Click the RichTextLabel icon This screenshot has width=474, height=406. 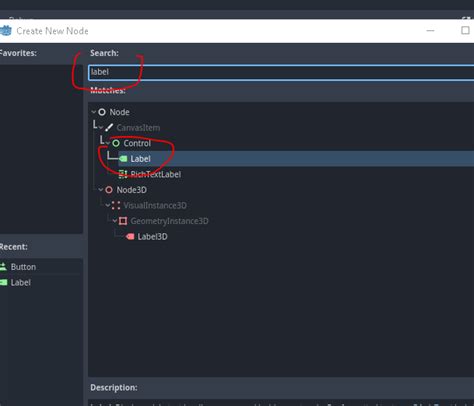pos(123,174)
